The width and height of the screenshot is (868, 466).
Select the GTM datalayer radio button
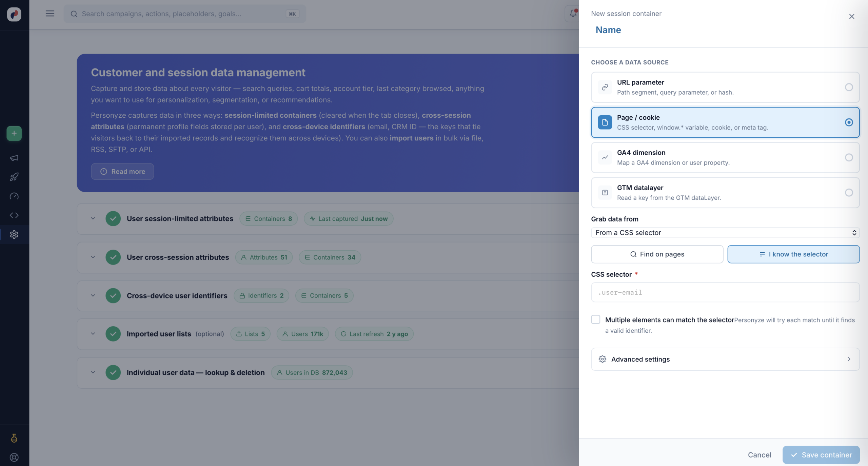coord(849,193)
